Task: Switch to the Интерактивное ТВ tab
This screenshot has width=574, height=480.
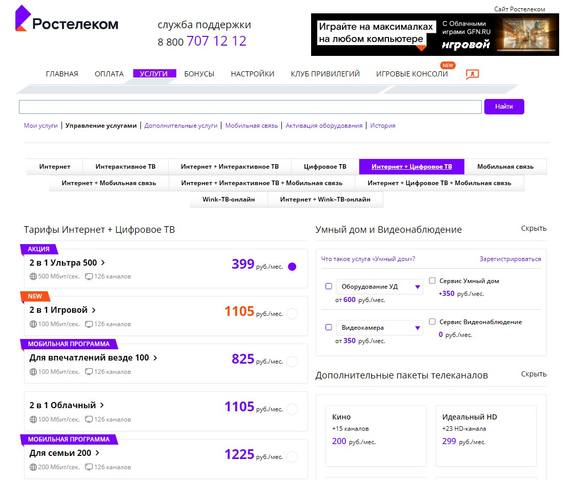Action: (126, 167)
